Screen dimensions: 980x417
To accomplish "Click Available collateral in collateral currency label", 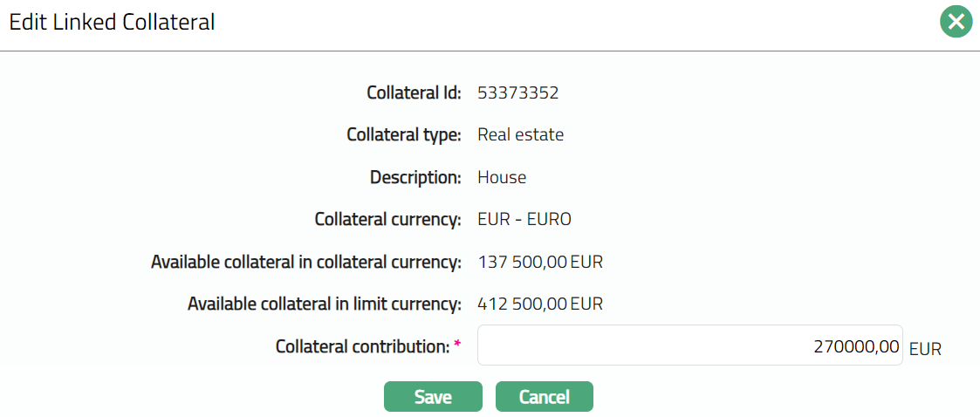I will pyautogui.click(x=305, y=262).
